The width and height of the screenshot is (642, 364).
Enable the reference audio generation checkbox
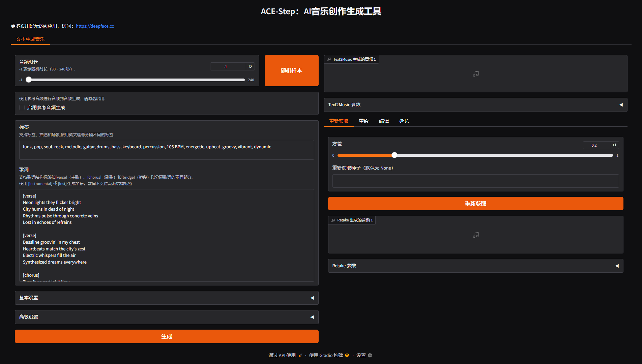coord(22,108)
